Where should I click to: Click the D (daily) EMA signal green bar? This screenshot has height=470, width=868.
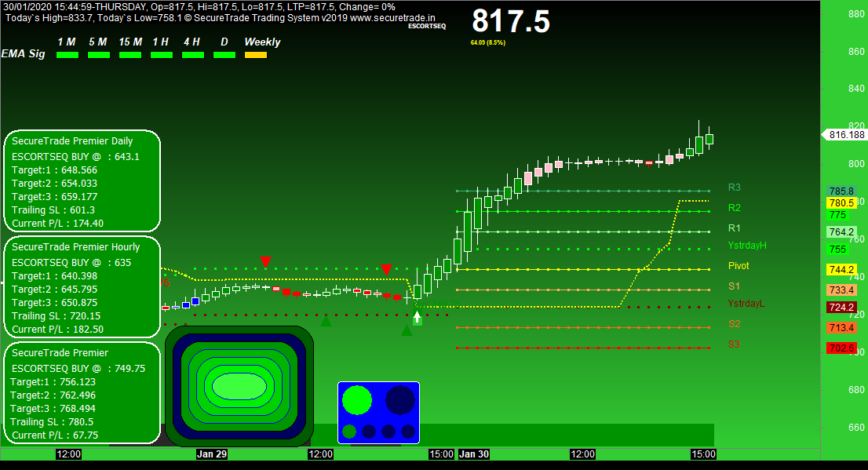point(224,55)
